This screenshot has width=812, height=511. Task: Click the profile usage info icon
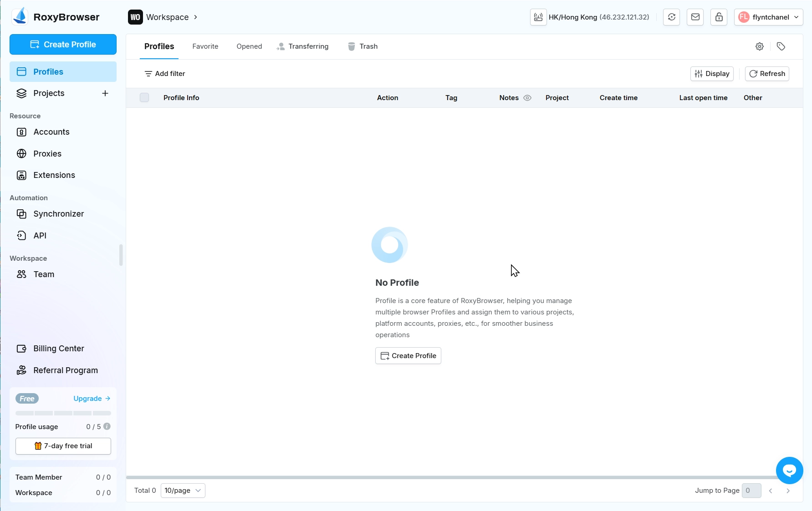point(107,426)
